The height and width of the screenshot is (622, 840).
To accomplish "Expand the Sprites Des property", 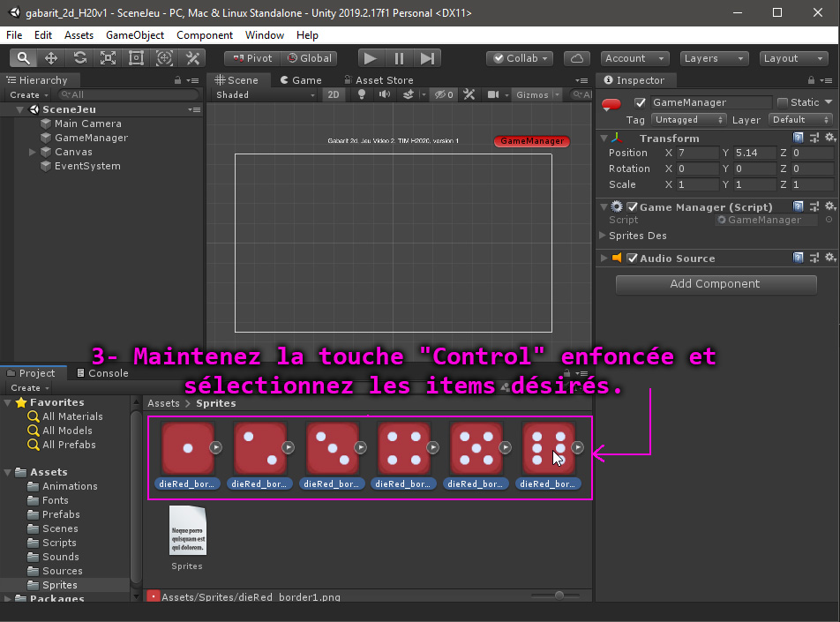I will click(603, 236).
